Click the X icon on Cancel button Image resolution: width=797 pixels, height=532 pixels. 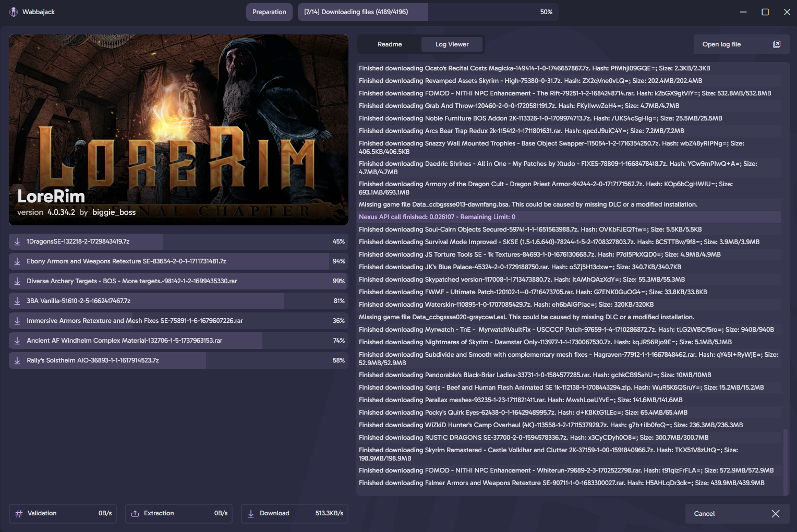pyautogui.click(x=776, y=514)
